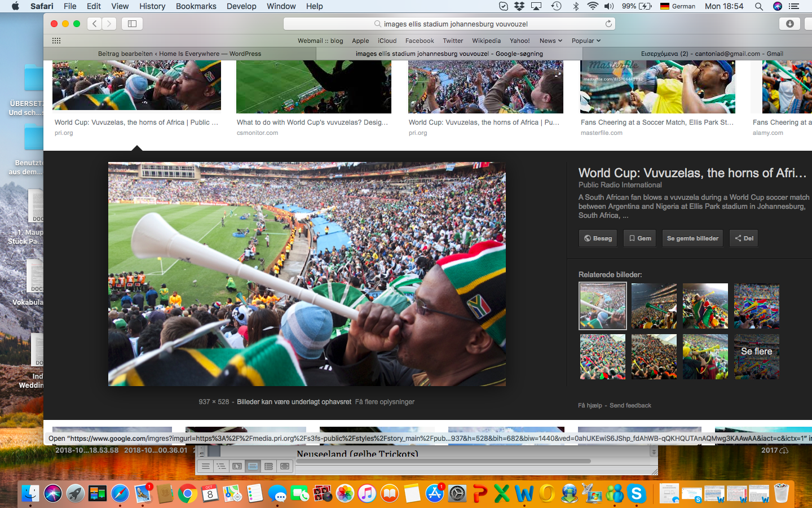This screenshot has height=508, width=812.
Task: Select the first related image thumbnail
Action: (x=603, y=306)
